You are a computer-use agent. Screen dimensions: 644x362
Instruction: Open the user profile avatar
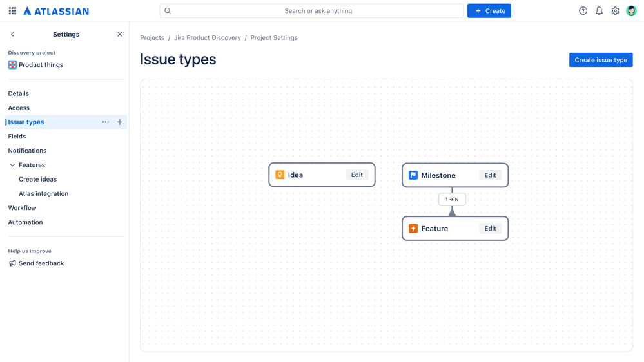tap(631, 11)
